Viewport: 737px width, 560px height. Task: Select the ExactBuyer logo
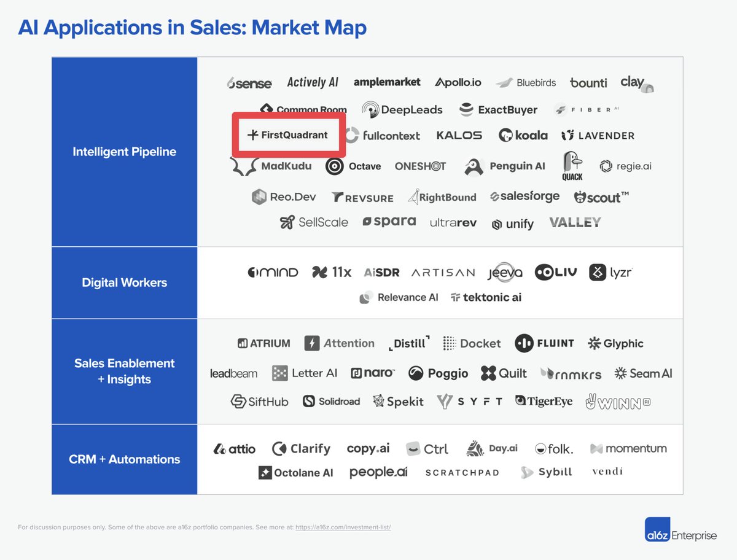pos(498,110)
